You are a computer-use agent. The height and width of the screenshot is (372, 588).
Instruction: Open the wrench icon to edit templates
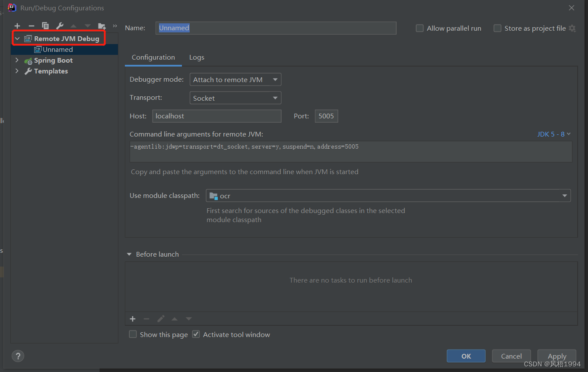tap(60, 26)
